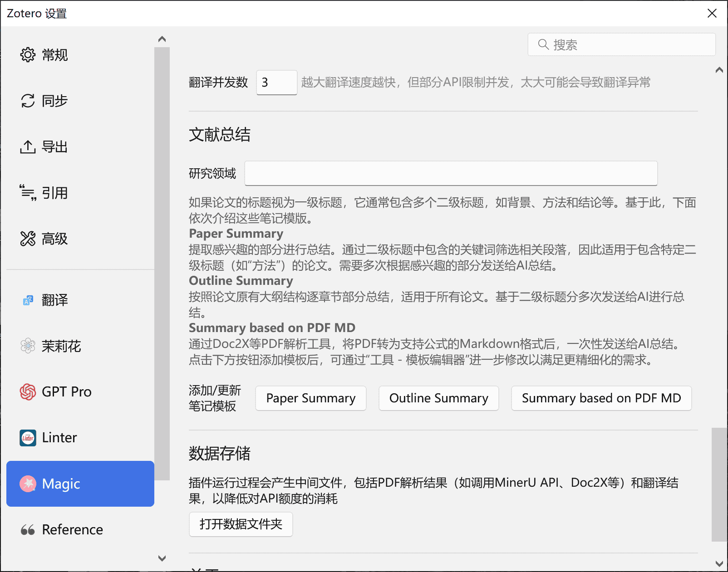Select the 翻译 translation plugin icon
Screen dimensions: 728x572
(x=28, y=300)
